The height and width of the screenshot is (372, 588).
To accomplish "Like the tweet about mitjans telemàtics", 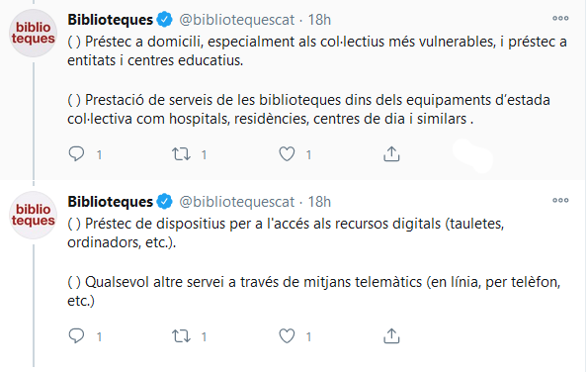I will tap(287, 336).
